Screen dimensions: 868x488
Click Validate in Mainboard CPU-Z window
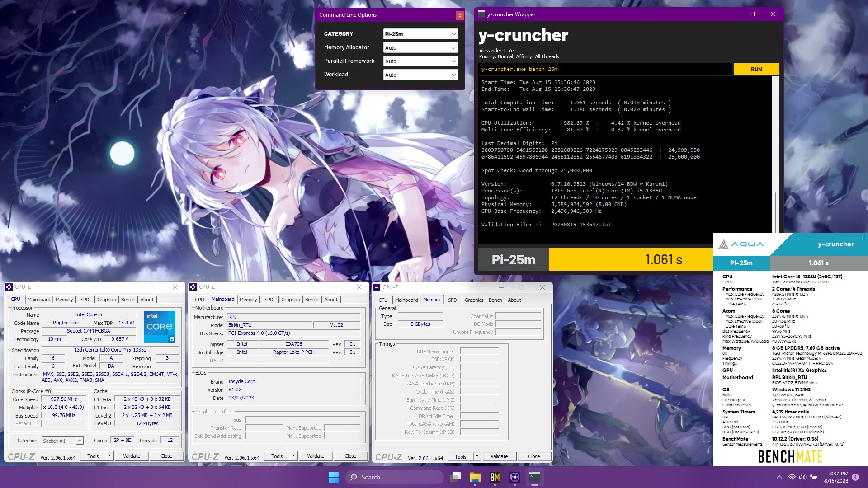click(316, 456)
